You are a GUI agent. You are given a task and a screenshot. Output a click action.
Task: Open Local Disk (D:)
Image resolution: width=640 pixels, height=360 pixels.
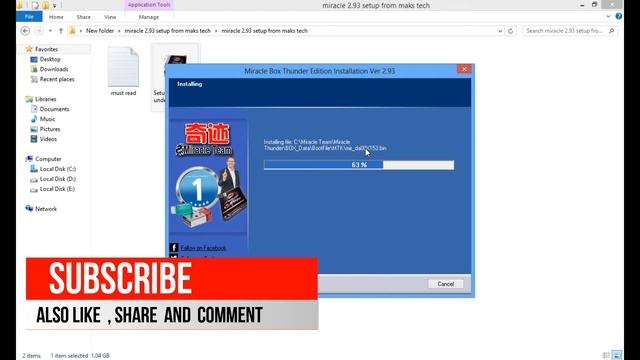tap(58, 179)
